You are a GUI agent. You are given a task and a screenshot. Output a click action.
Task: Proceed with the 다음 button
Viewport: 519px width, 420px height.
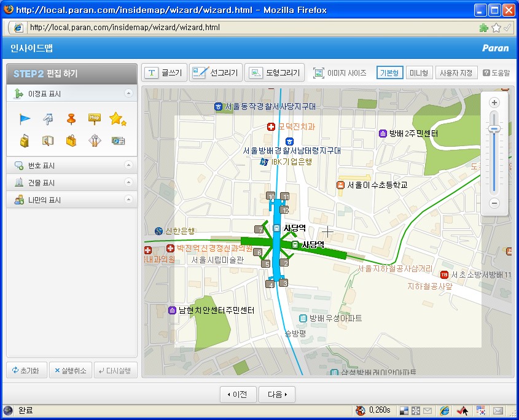[277, 394]
